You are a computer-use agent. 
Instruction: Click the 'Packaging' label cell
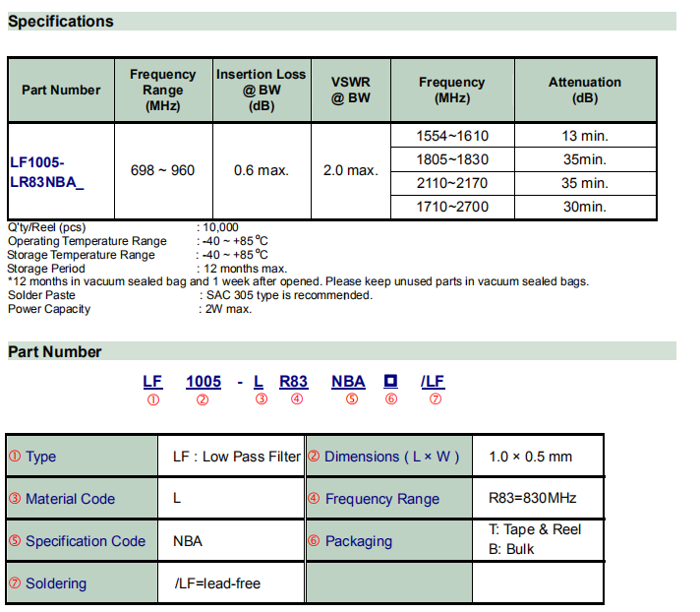click(x=389, y=541)
